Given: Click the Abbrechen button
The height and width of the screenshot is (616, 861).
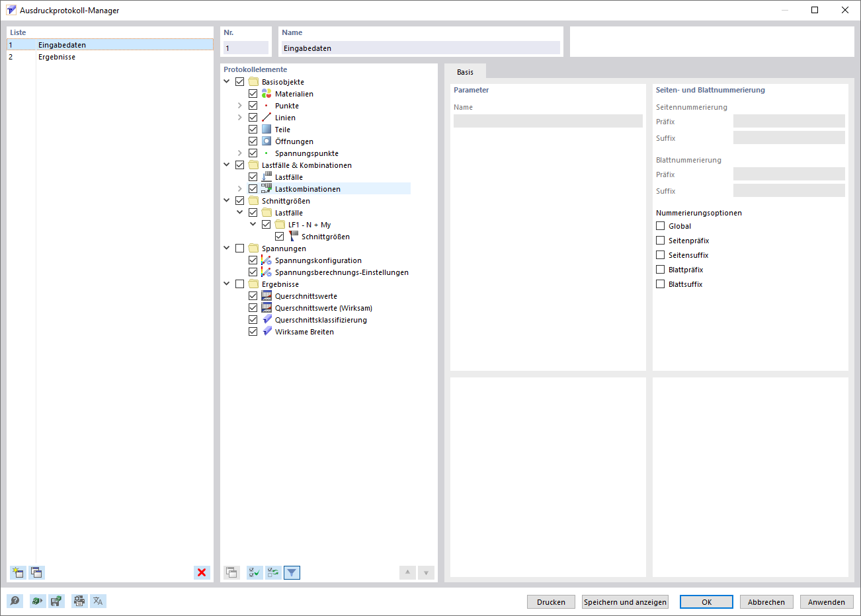Looking at the screenshot, I should click(x=766, y=602).
